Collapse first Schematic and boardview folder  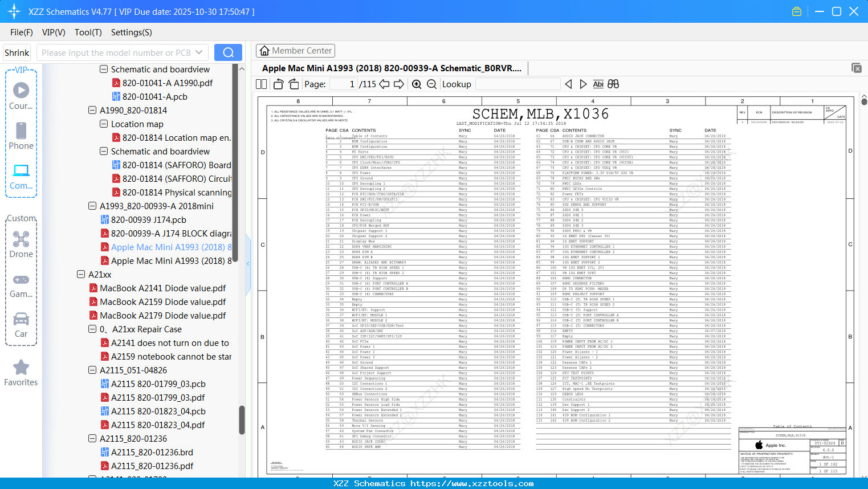104,70
